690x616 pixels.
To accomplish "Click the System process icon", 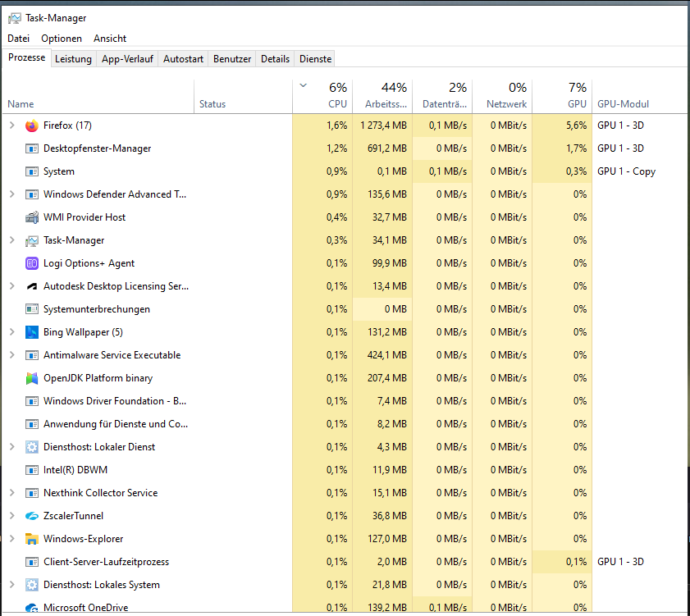I will click(x=32, y=171).
